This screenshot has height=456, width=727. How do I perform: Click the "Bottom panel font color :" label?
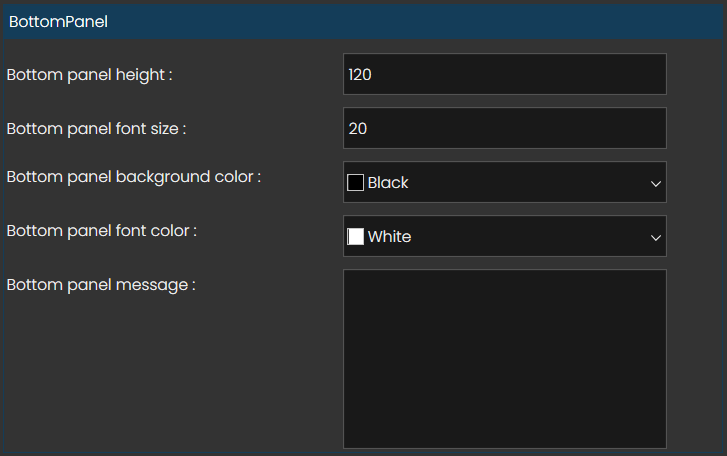pos(101,231)
